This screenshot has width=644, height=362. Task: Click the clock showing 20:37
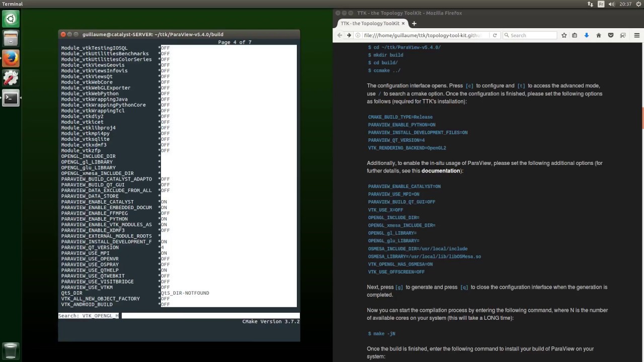(x=625, y=4)
